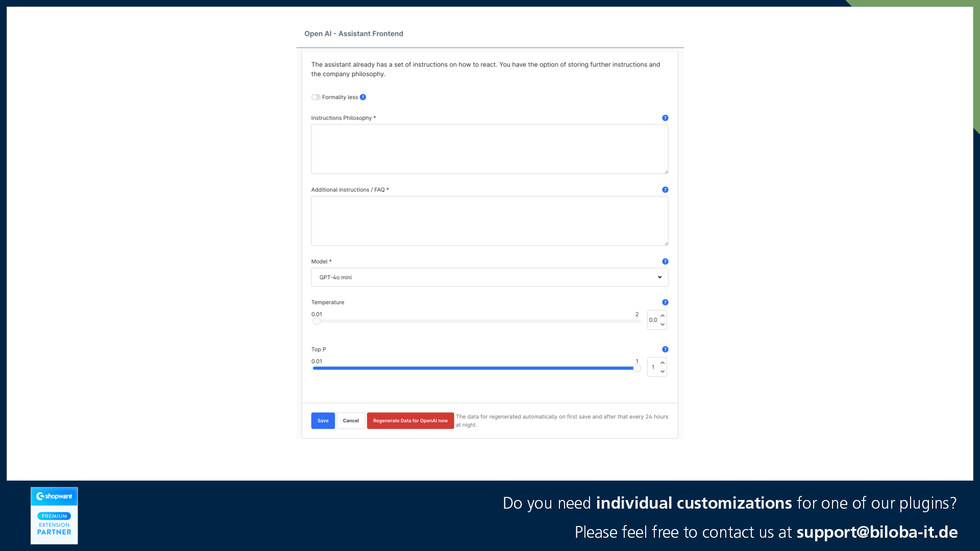Viewport: 980px width, 551px height.
Task: Open the Model dropdown showing GPT-4o mini
Action: click(489, 277)
